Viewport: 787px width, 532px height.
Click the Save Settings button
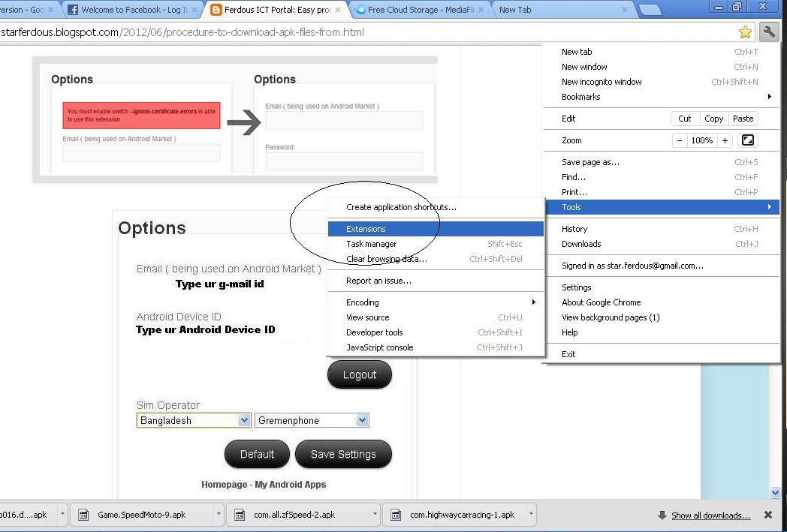pos(343,454)
